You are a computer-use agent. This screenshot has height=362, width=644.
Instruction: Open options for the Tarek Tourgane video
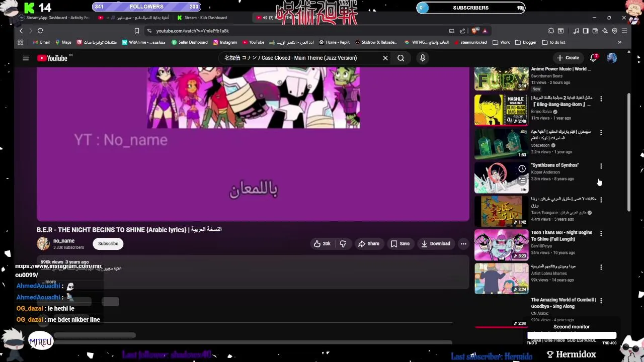click(601, 200)
